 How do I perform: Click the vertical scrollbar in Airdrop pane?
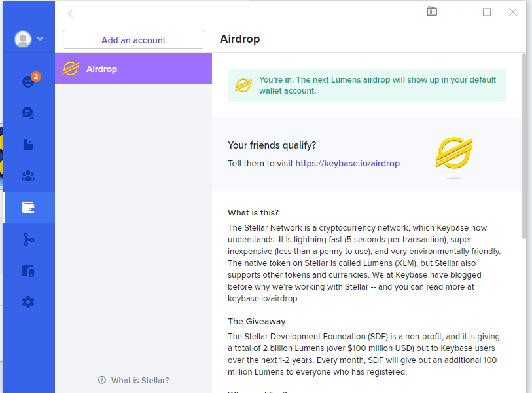523,144
